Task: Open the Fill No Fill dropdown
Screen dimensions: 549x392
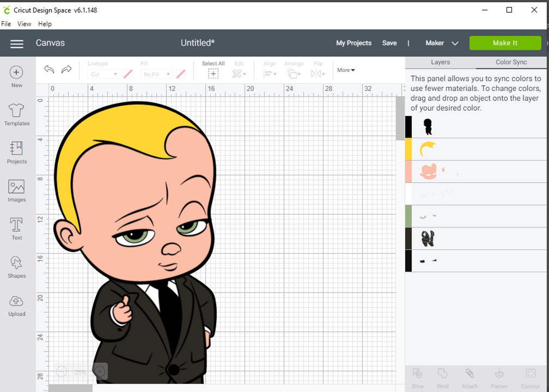Action: 157,74
